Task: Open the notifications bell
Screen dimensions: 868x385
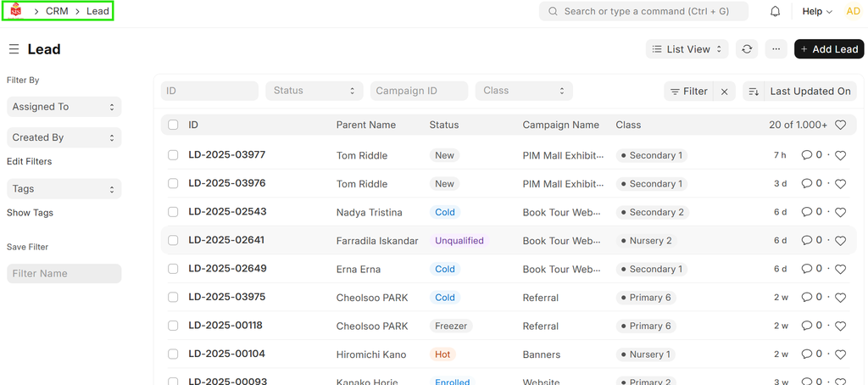Action: coord(775,11)
